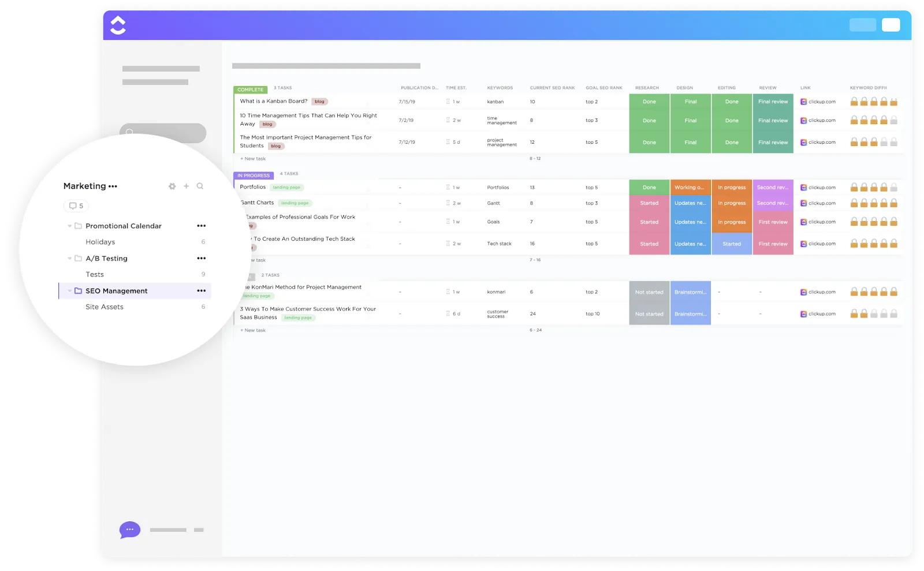Image resolution: width=924 pixels, height=571 pixels.
Task: Sort by Keywords column header
Action: [500, 88]
